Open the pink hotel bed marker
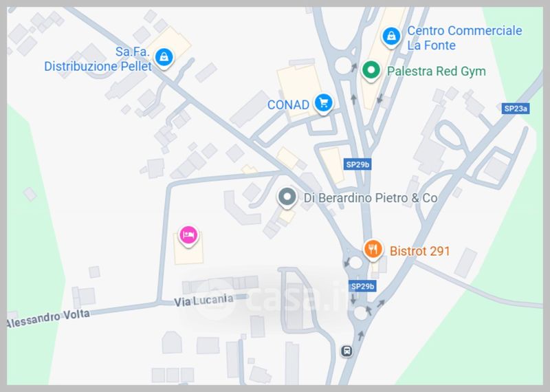550x392 pixels. (188, 236)
